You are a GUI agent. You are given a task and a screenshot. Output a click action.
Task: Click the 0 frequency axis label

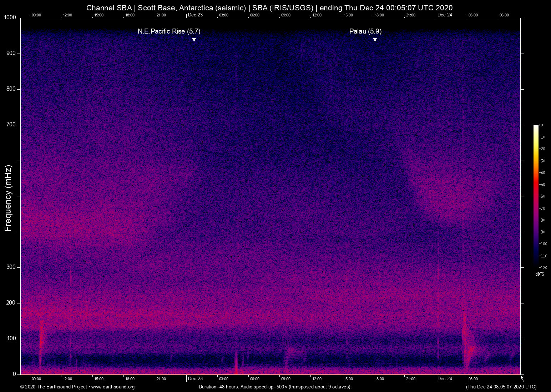coord(14,374)
